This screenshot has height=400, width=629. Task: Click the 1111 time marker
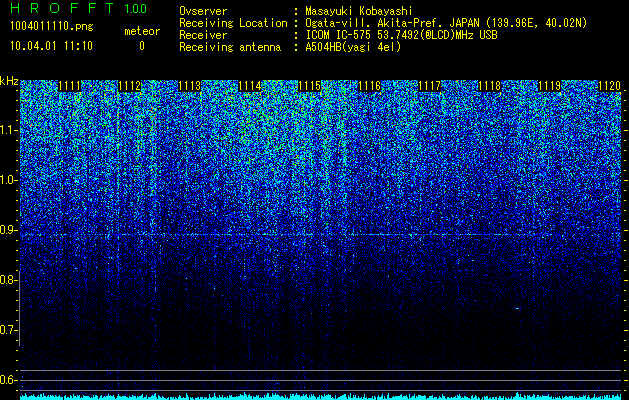pos(69,86)
